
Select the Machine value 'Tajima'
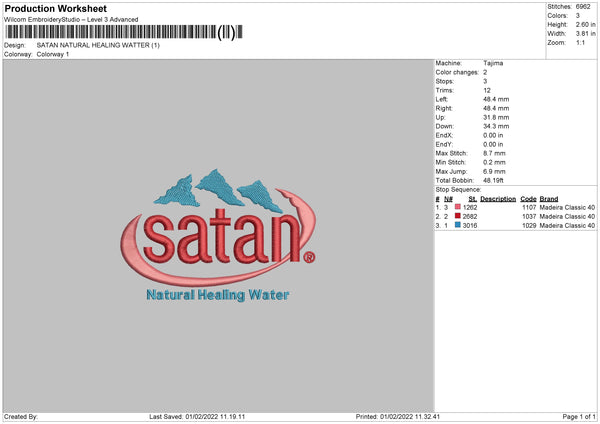pyautogui.click(x=493, y=63)
